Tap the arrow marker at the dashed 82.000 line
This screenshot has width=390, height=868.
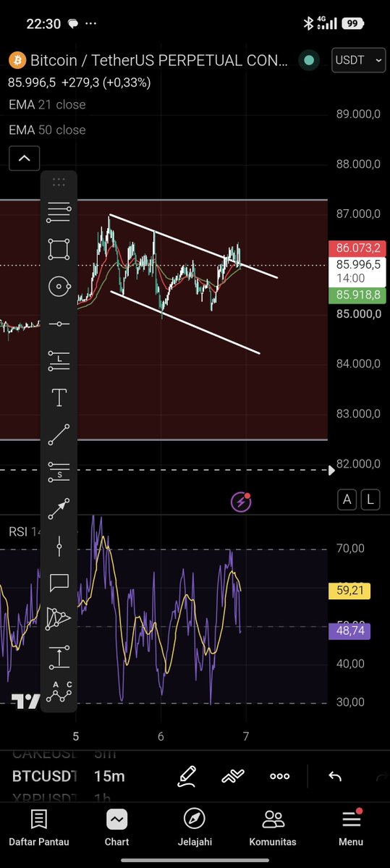point(331,471)
